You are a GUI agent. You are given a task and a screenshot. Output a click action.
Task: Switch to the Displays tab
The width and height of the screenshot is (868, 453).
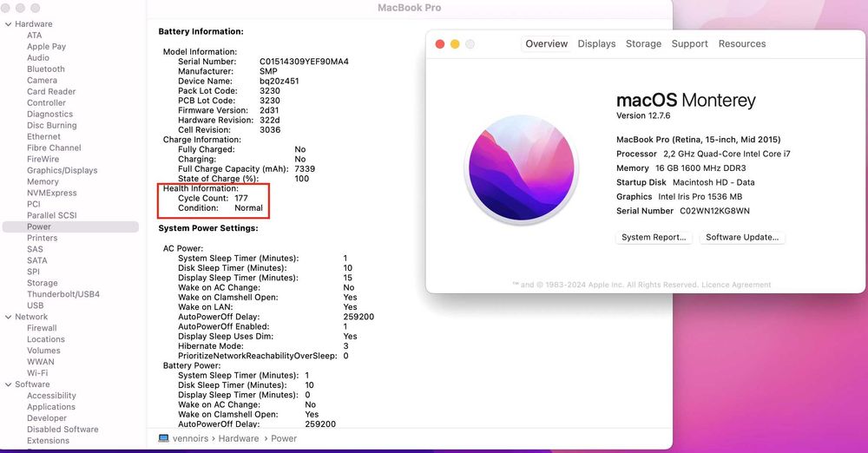596,43
